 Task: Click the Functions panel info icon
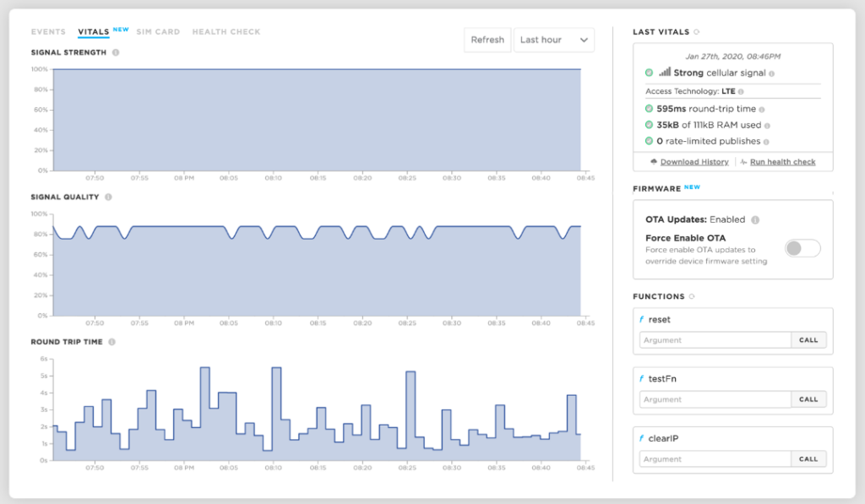[x=691, y=296]
